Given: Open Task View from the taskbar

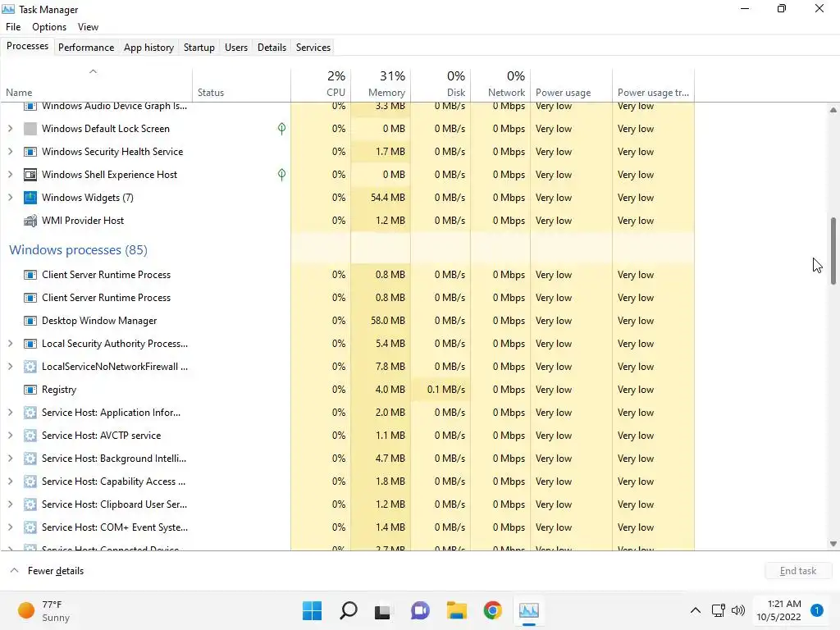Looking at the screenshot, I should click(383, 610).
